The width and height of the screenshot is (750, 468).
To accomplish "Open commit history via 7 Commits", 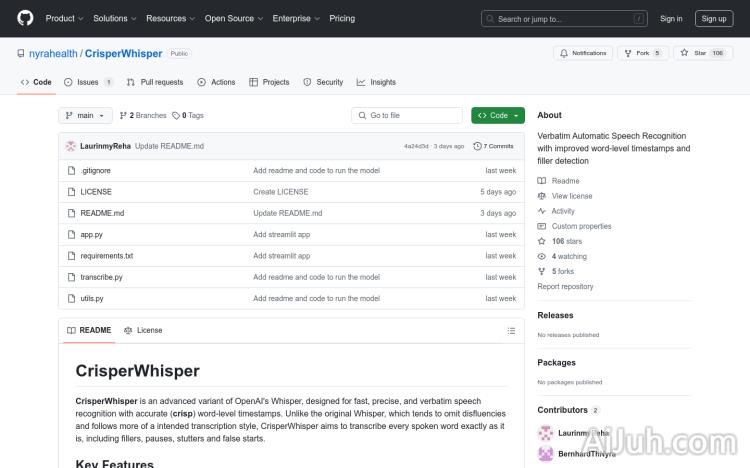I will click(494, 146).
